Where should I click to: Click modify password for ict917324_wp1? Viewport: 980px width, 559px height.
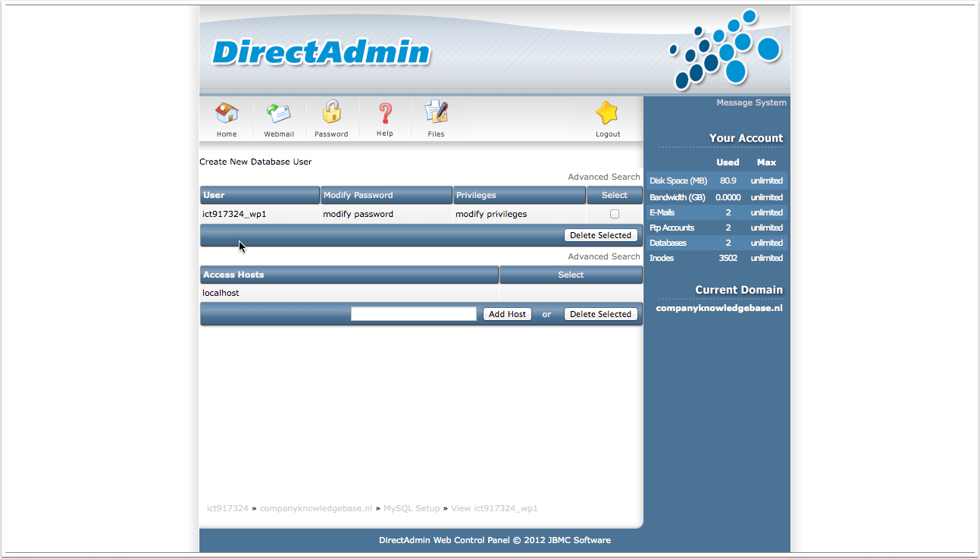(x=358, y=214)
